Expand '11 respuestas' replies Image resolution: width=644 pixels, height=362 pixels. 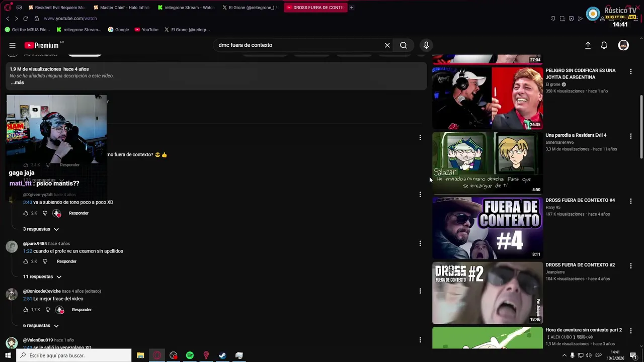[x=42, y=277]
